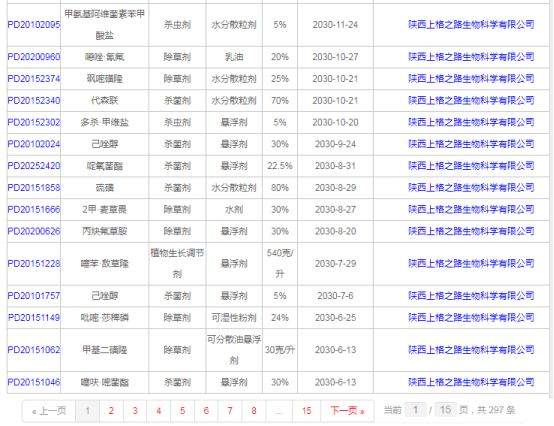Viewport: 554px width, 426px height.
Task: Go to pagination page 2
Action: click(x=111, y=411)
